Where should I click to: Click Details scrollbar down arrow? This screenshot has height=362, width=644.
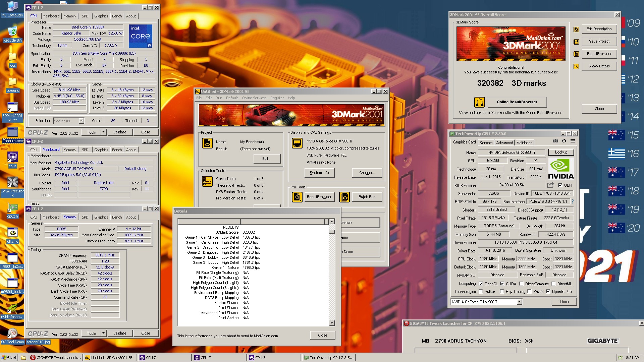click(332, 323)
